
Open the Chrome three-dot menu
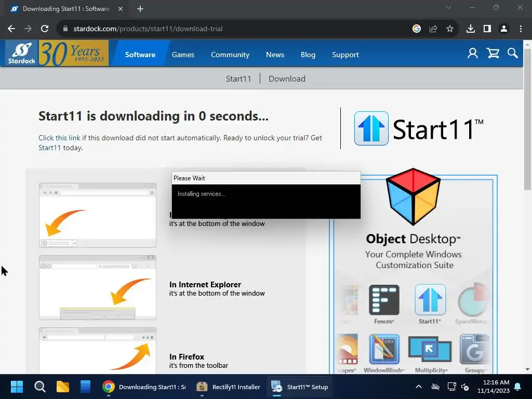pyautogui.click(x=521, y=29)
